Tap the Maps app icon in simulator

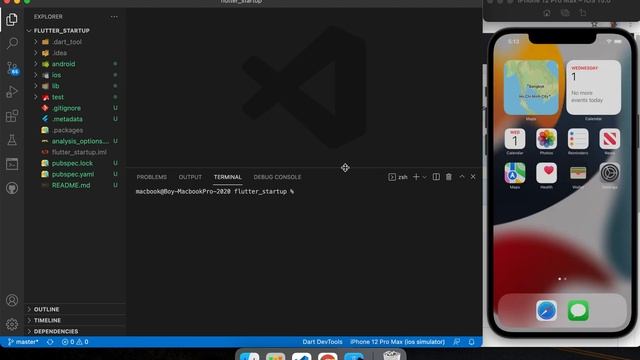point(515,173)
